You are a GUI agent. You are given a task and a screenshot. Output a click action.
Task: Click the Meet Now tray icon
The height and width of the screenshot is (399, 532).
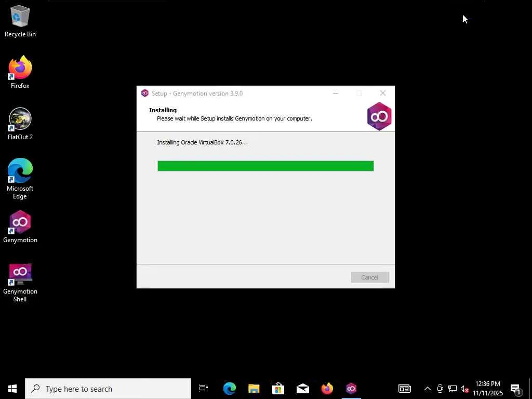click(440, 389)
